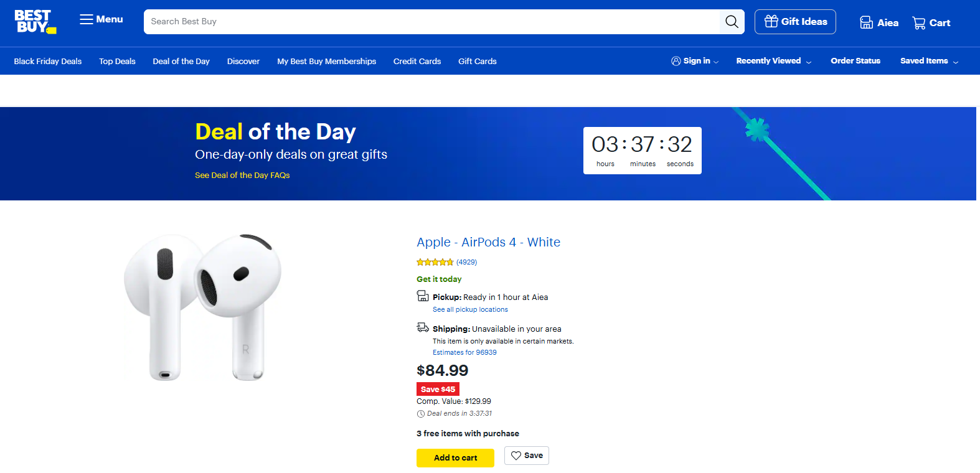Image resolution: width=980 pixels, height=473 pixels.
Task: Open See all pickup locations link
Action: point(470,309)
